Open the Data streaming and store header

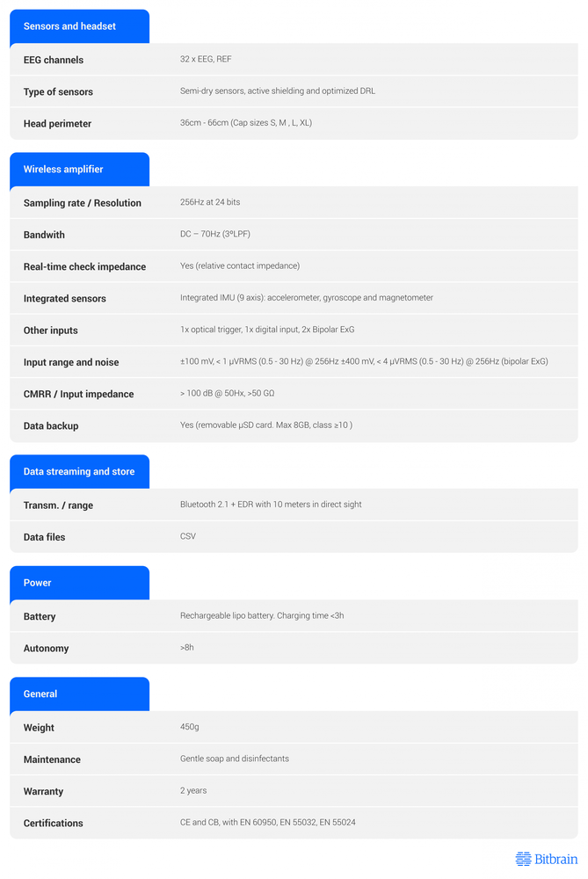point(79,472)
